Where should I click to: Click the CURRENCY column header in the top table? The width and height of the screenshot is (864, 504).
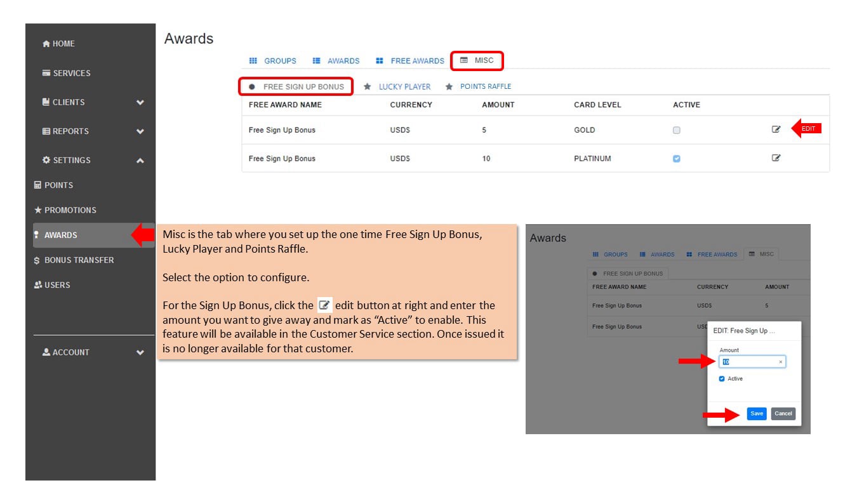[x=411, y=105]
